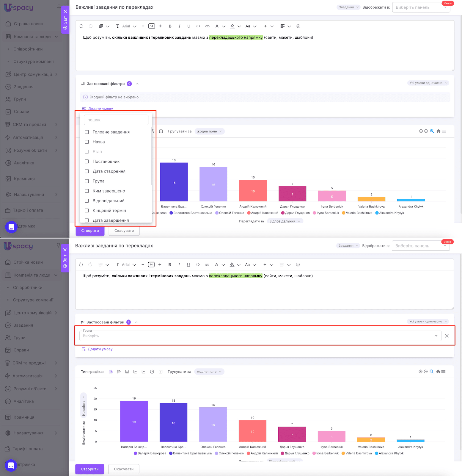
Task: Remove the Група filter with the X icon
Action: (x=447, y=336)
